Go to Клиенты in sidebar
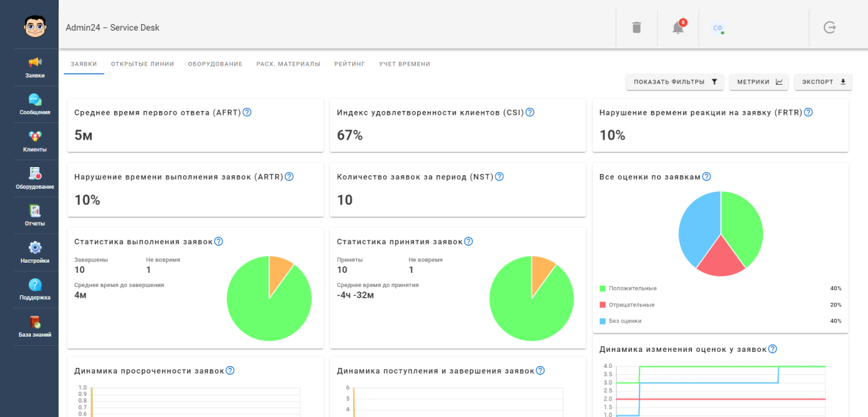The image size is (868, 417). [35, 136]
